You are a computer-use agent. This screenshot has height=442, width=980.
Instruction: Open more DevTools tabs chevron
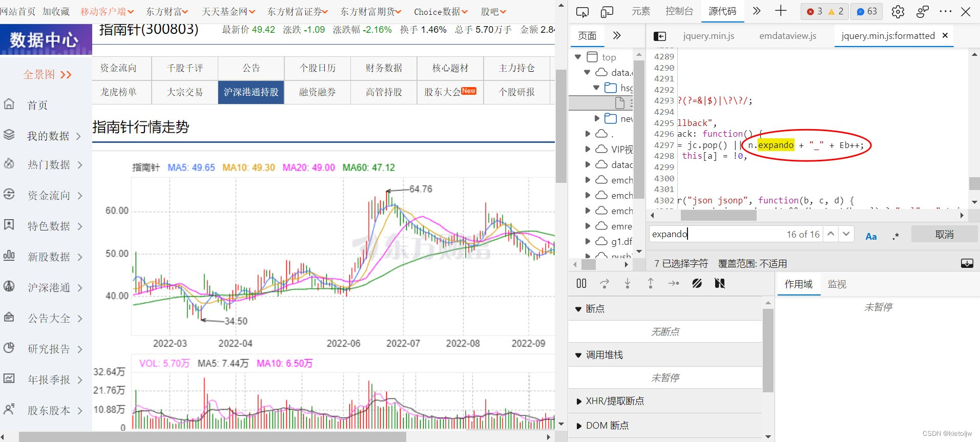[757, 11]
